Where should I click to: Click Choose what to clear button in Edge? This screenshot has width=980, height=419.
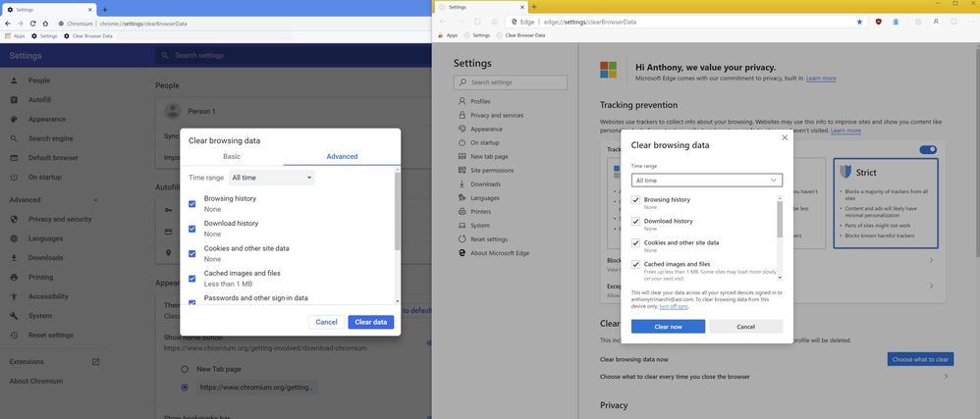(x=920, y=359)
